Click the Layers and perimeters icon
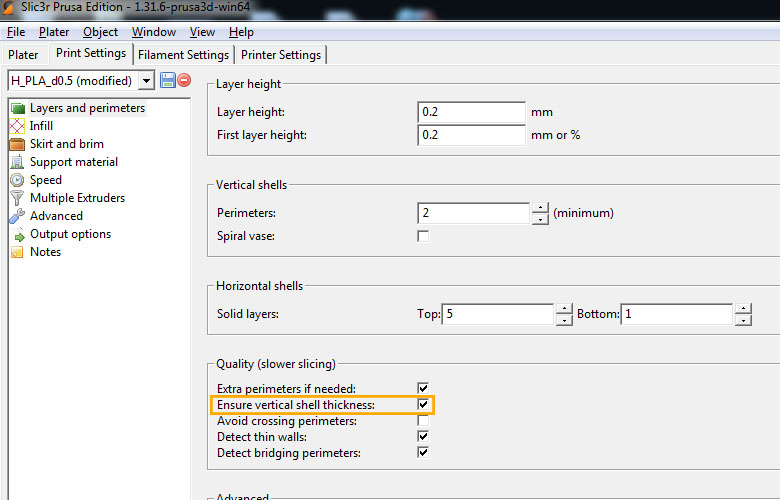Image resolution: width=780 pixels, height=500 pixels. click(17, 108)
